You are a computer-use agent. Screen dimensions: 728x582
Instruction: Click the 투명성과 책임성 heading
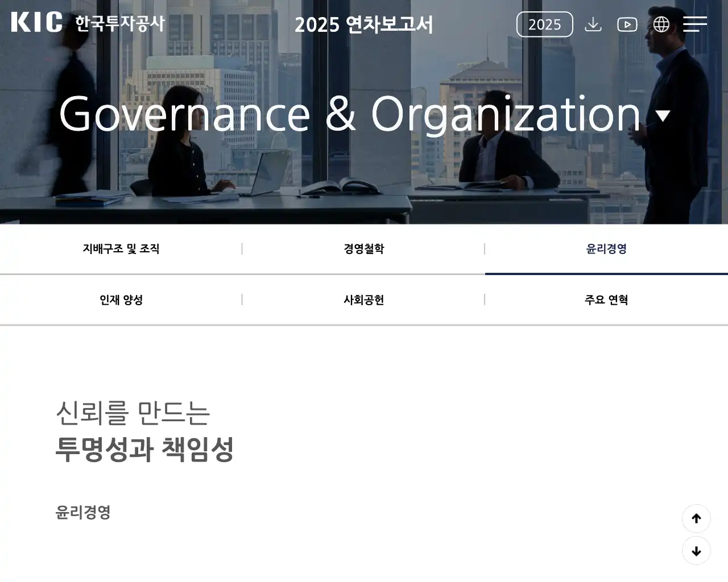(144, 449)
